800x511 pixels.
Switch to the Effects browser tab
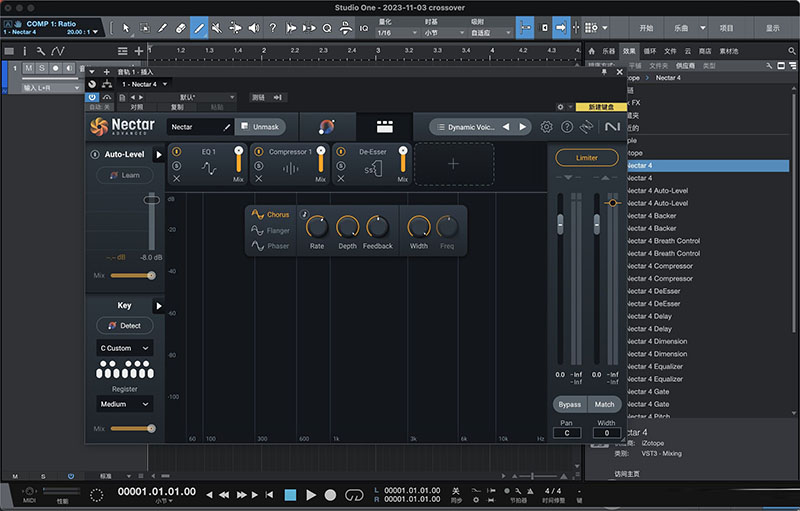(629, 51)
